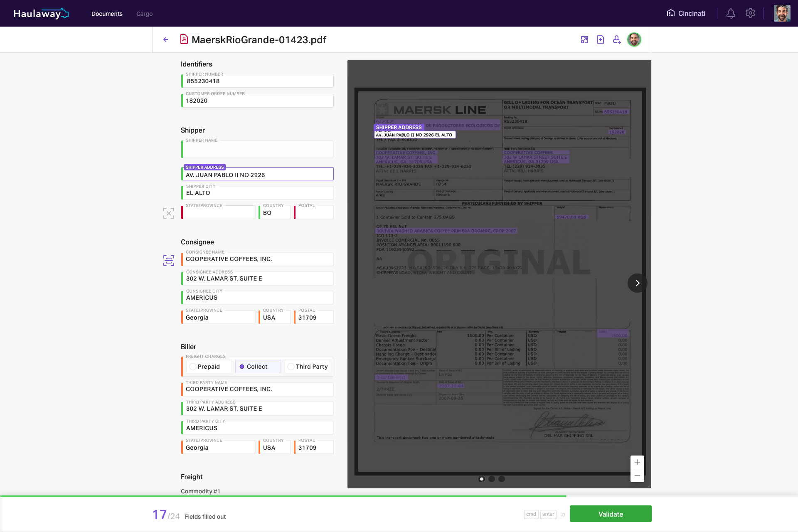
Task: Go to next document page arrow
Action: click(637, 283)
